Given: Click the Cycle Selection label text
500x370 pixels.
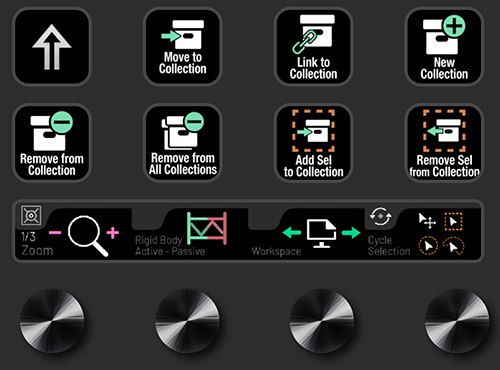Looking at the screenshot, I should tap(389, 245).
